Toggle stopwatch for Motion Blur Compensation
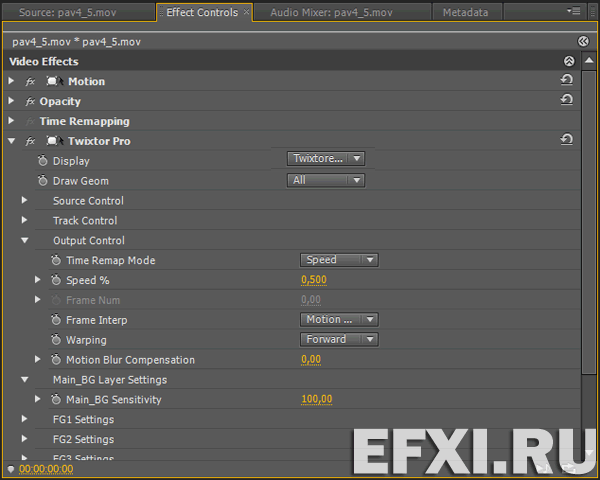The image size is (600, 480). coord(56,359)
